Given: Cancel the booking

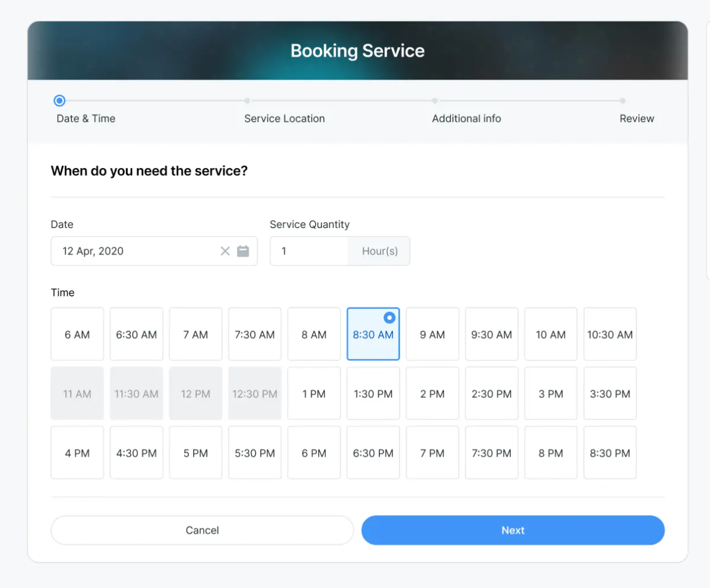Looking at the screenshot, I should (202, 530).
